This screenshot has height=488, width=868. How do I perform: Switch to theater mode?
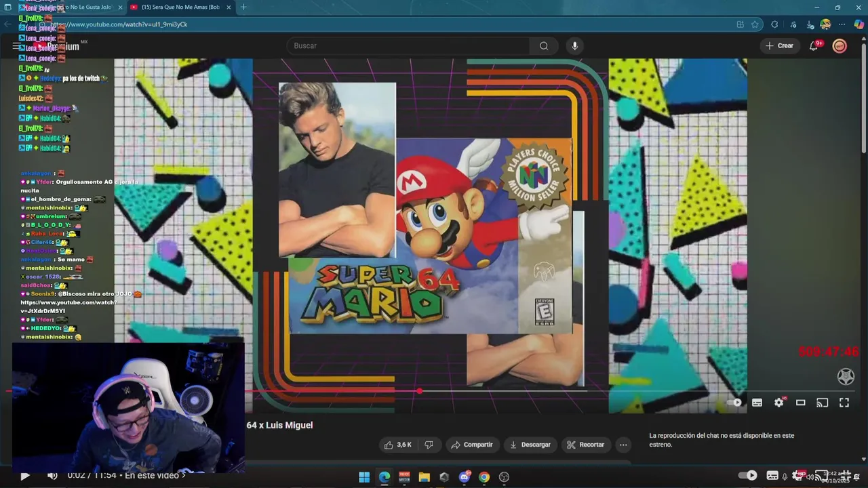click(801, 403)
